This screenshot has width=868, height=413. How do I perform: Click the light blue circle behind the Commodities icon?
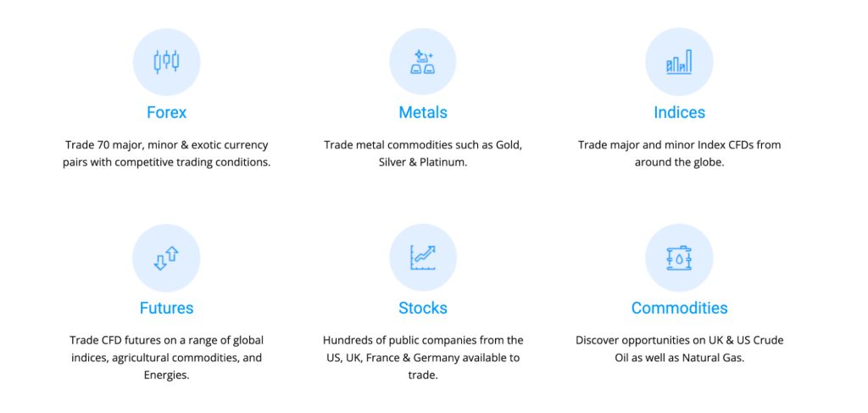(x=679, y=258)
